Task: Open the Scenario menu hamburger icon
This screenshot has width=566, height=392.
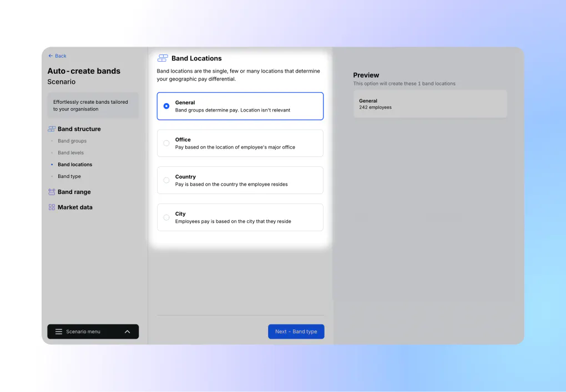Action: pos(59,331)
